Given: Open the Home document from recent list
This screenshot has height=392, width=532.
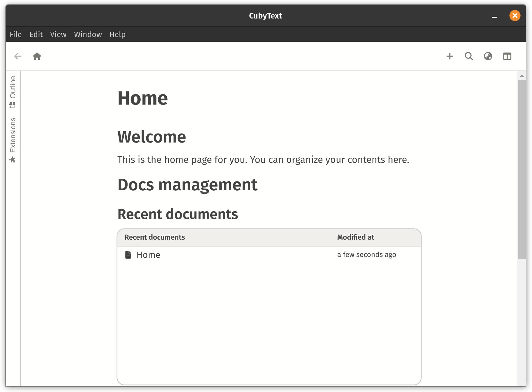Looking at the screenshot, I should (148, 255).
